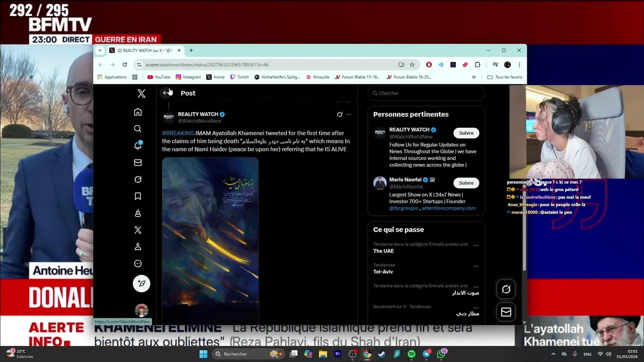Close the REALITY WATCH tab
Screen dimensions: 644x362
(x=179, y=50)
